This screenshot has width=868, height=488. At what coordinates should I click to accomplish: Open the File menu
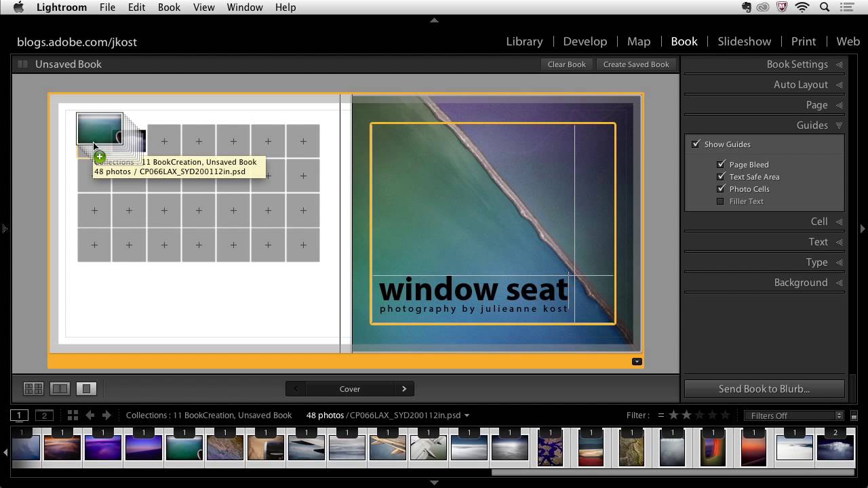coord(107,7)
